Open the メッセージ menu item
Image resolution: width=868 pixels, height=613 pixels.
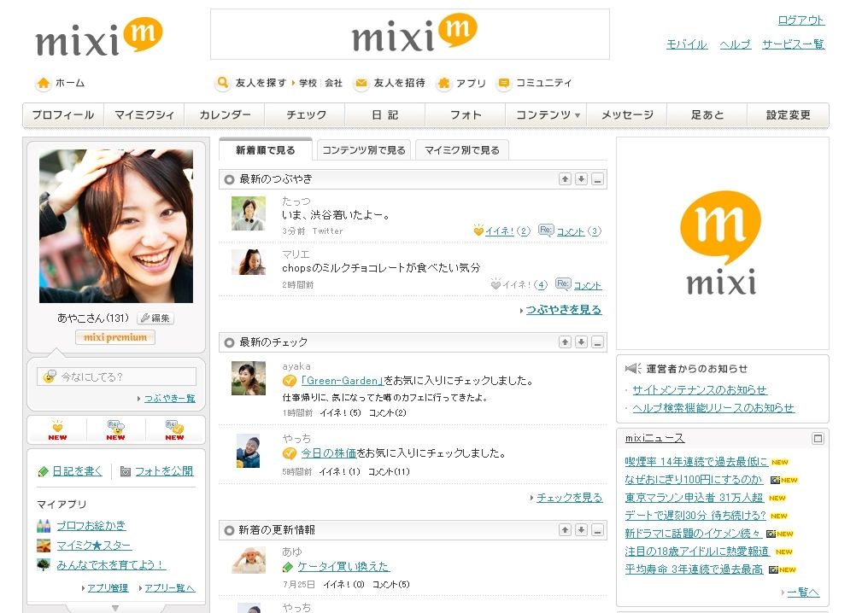627,112
